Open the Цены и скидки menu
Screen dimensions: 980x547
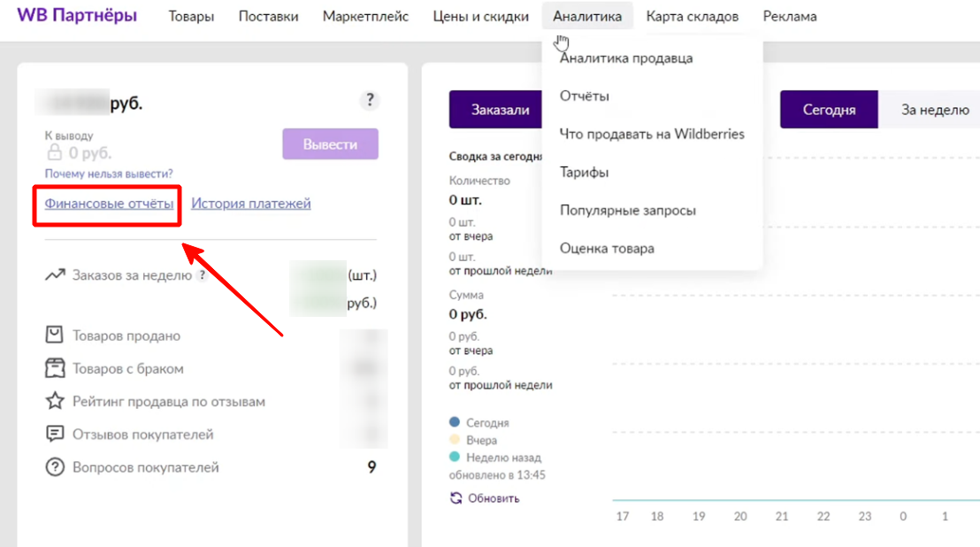[480, 16]
